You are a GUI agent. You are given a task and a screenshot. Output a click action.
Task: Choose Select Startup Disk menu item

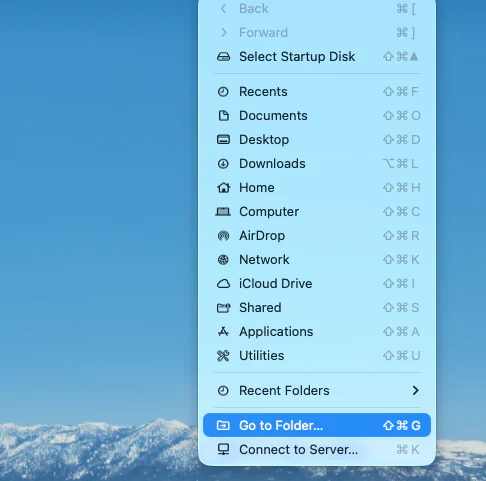317,57
